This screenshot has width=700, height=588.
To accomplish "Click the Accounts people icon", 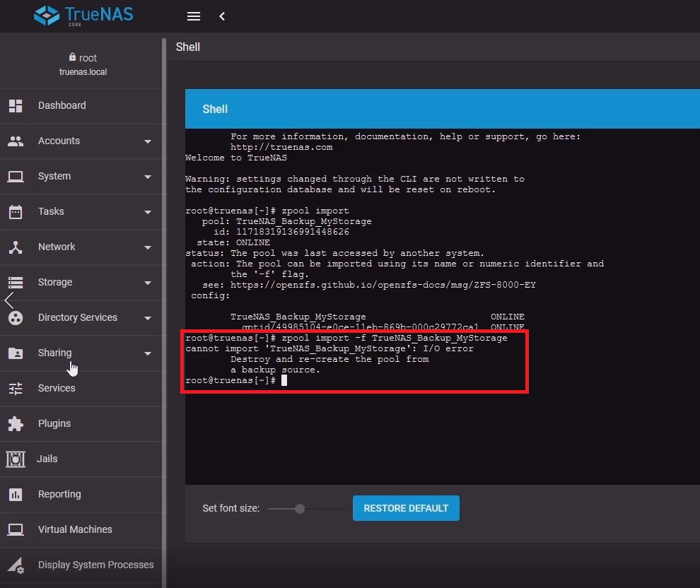I will click(x=16, y=141).
